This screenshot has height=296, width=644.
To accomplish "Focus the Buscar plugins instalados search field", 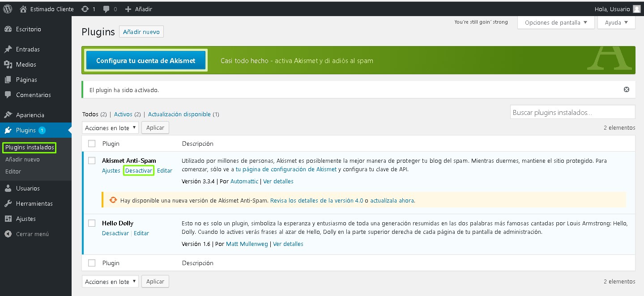I will (x=572, y=112).
